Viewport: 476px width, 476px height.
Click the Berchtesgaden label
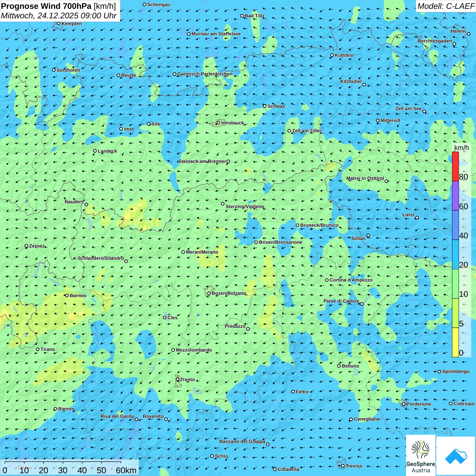[x=435, y=41]
